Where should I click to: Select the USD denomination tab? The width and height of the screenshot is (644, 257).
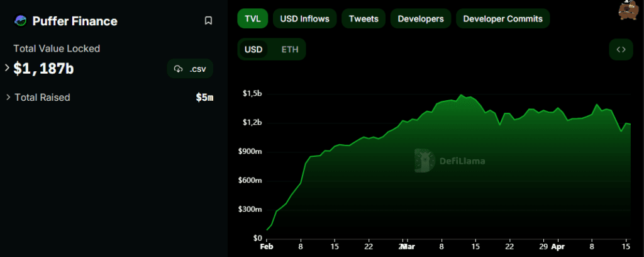pyautogui.click(x=253, y=50)
